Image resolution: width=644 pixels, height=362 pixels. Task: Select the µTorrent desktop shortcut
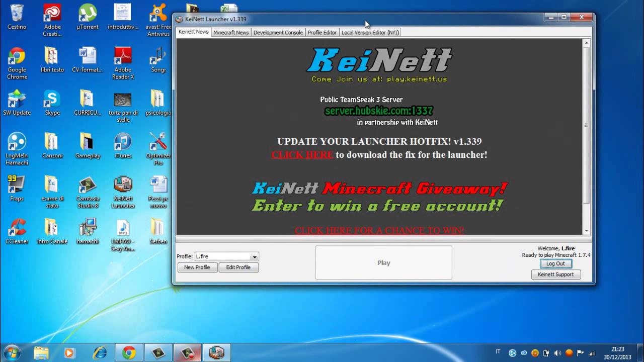pyautogui.click(x=88, y=17)
